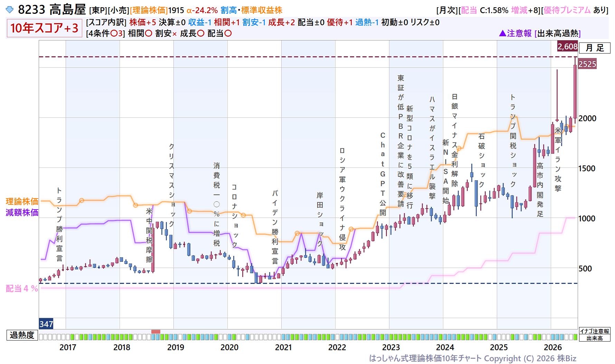The image size is (615, 364).
Task: Click the 東証が低PBR企業に改善要請 annotation
Action: (x=401, y=141)
